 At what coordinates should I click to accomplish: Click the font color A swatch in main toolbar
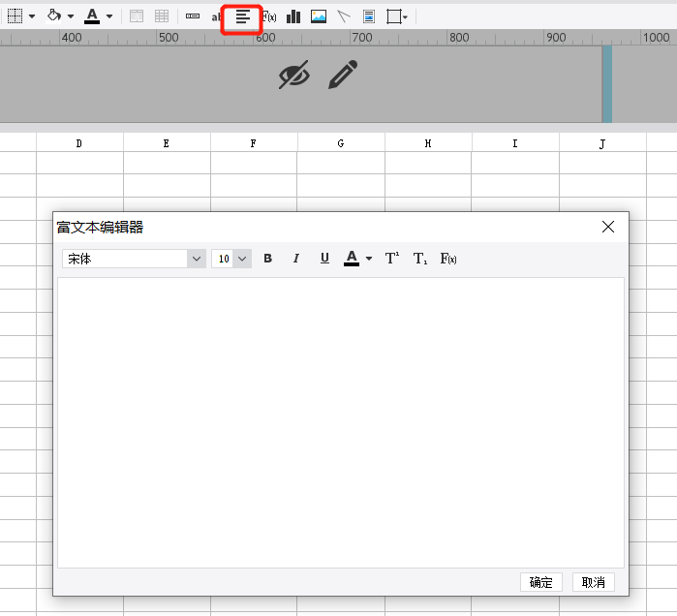pos(92,16)
